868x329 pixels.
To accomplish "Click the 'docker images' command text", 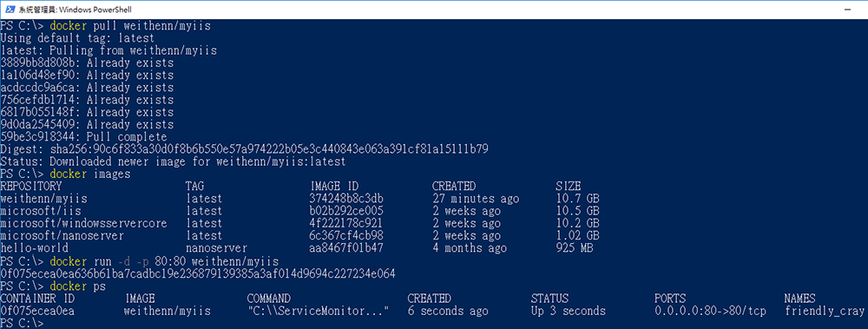I will [90, 174].
